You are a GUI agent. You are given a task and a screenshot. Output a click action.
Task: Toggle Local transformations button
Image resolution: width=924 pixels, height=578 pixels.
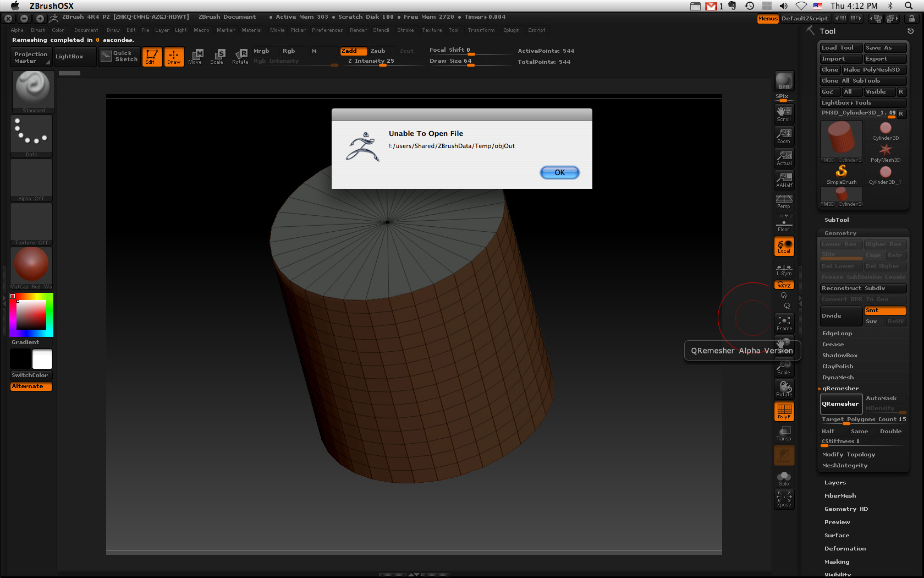[x=784, y=246]
